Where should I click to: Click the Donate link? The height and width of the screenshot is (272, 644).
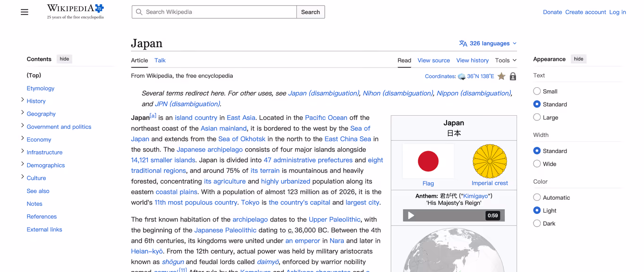pyautogui.click(x=552, y=12)
